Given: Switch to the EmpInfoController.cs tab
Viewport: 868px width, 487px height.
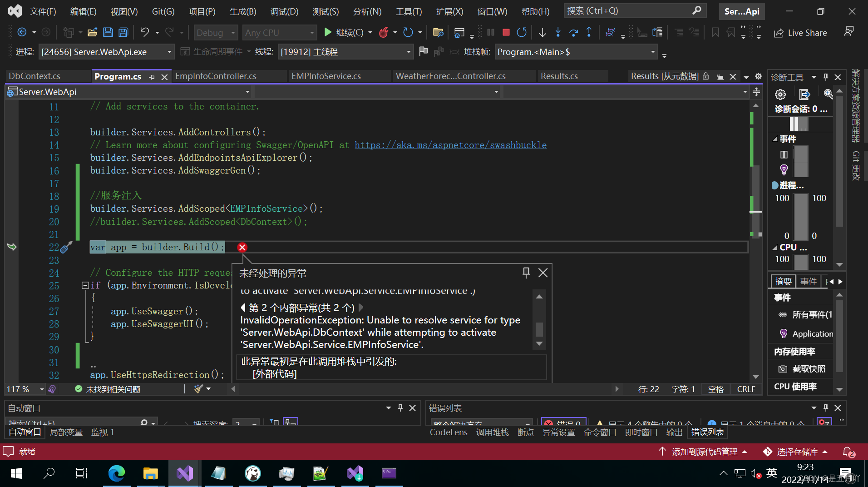Looking at the screenshot, I should click(215, 76).
